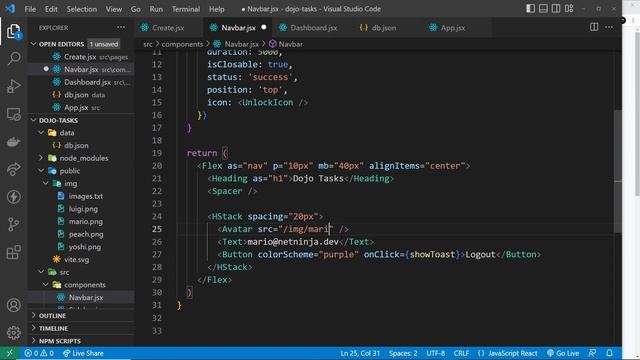Viewport: 640px width, 360px height.
Task: Open the Live Share activity bar icon
Action: tap(13, 169)
